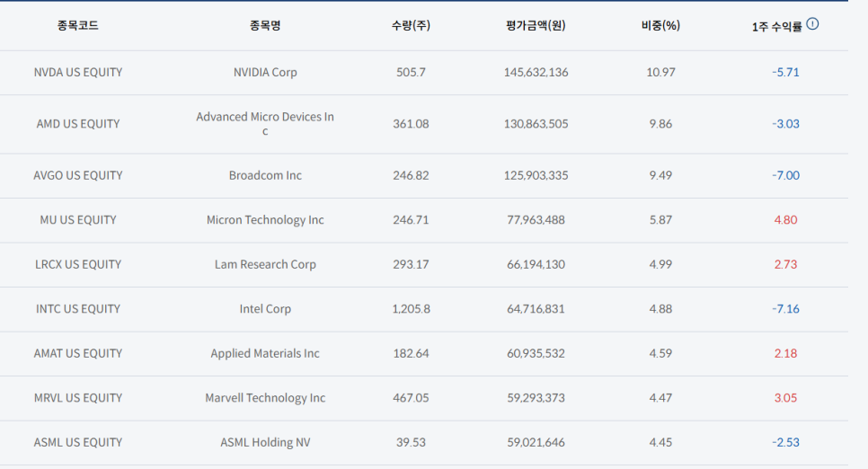This screenshot has height=469, width=868.
Task: Click the Broadcom Inc stock name
Action: click(x=265, y=175)
